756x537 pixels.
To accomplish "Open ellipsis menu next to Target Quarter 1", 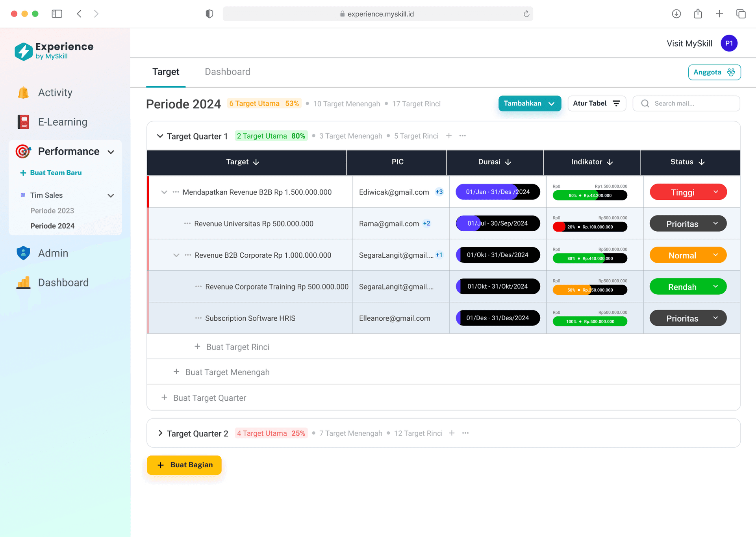I will (x=463, y=136).
